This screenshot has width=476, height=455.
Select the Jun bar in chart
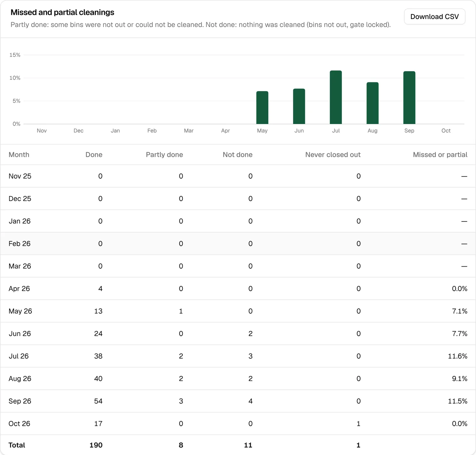point(299,106)
